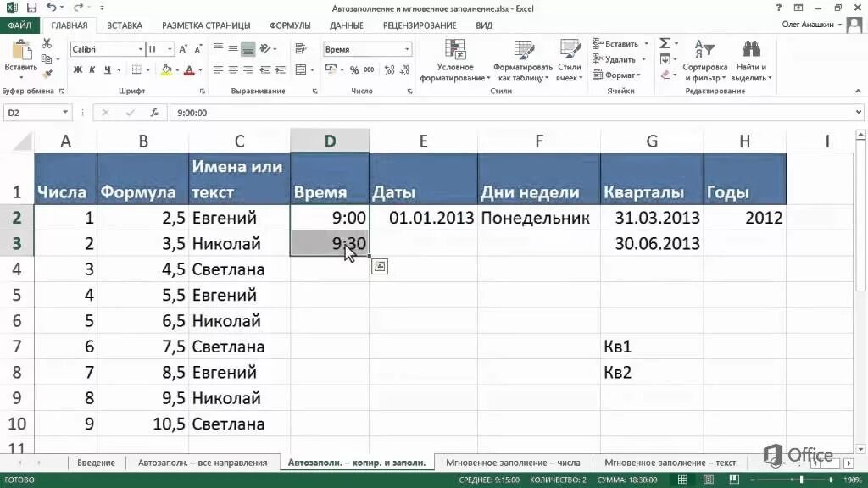Click accounting currency format icon
The width and height of the screenshot is (868, 488).
331,69
